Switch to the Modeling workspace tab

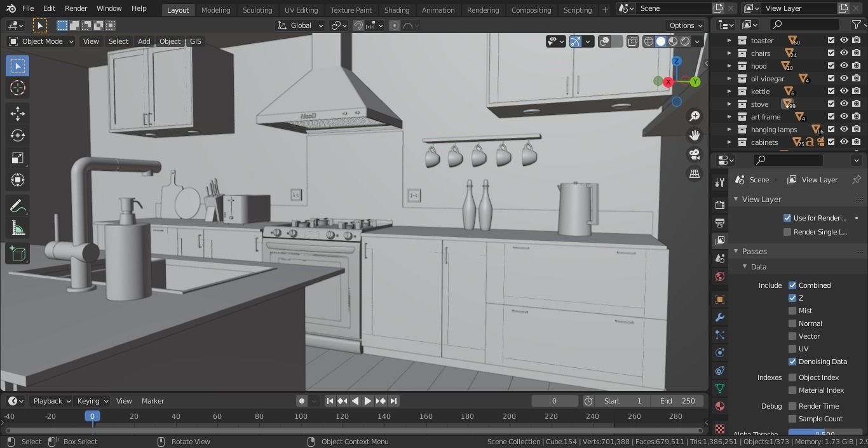click(x=215, y=10)
